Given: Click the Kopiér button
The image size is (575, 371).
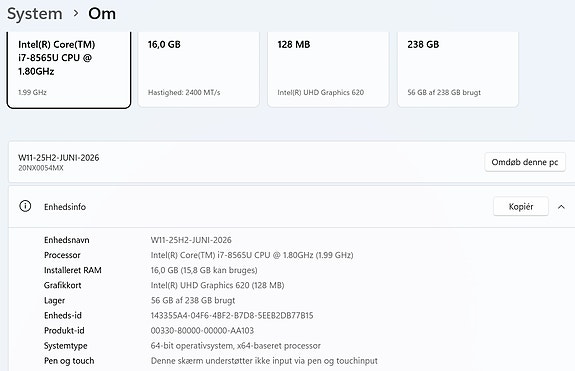Looking at the screenshot, I should (521, 206).
